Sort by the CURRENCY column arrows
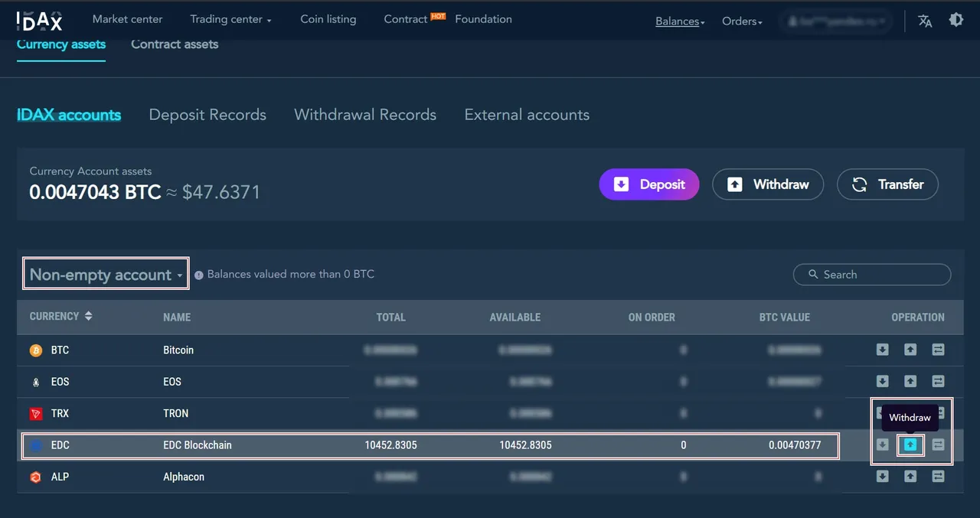This screenshot has width=980, height=518. coord(88,316)
